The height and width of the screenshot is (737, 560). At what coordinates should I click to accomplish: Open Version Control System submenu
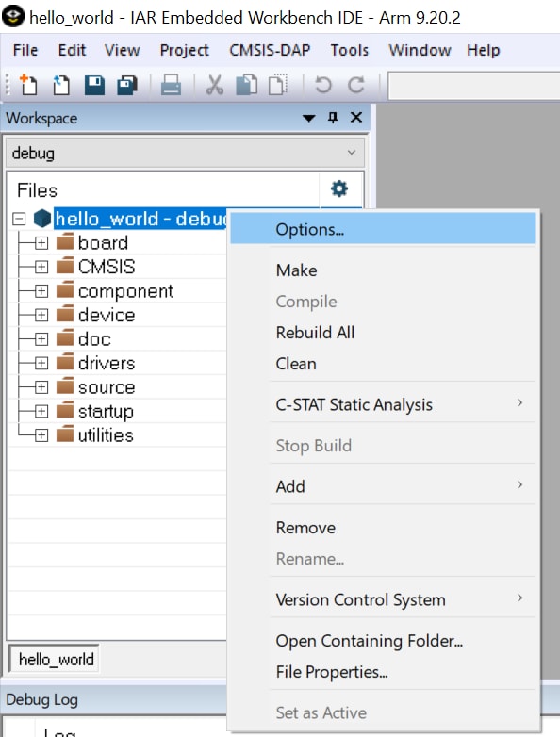point(383,599)
